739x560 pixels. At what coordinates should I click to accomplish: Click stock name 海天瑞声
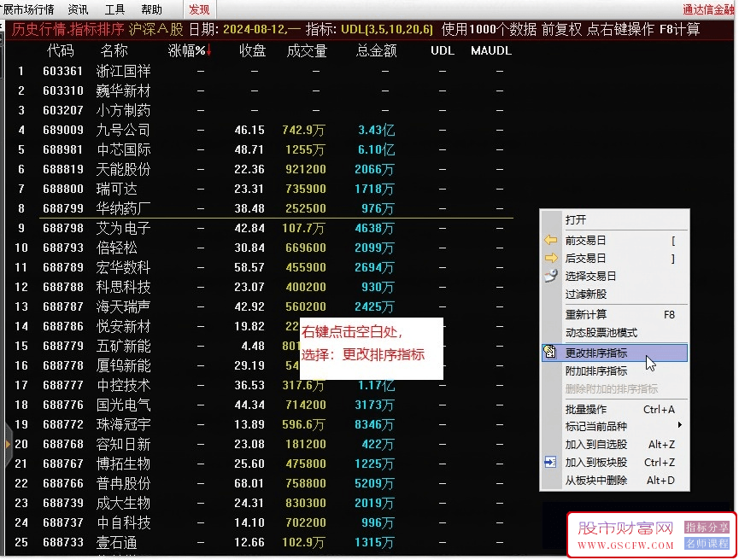pos(124,306)
